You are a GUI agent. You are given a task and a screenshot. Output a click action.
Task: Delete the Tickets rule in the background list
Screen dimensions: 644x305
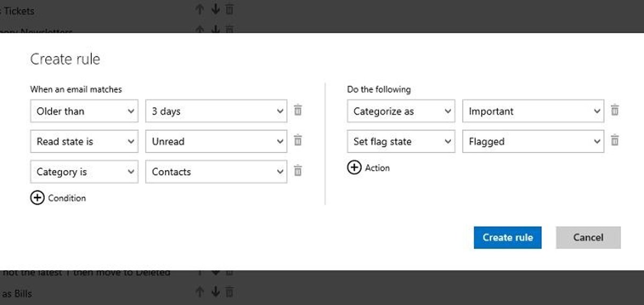pos(230,9)
